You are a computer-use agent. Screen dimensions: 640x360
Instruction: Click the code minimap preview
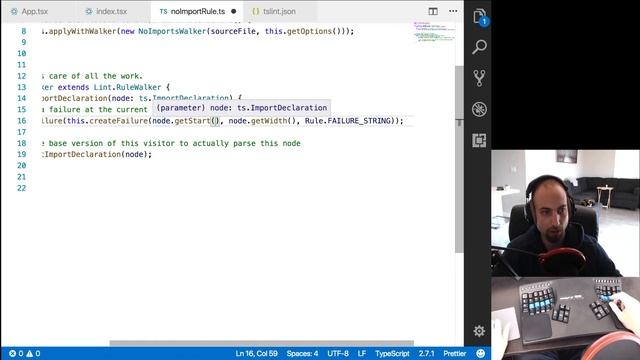click(434, 32)
